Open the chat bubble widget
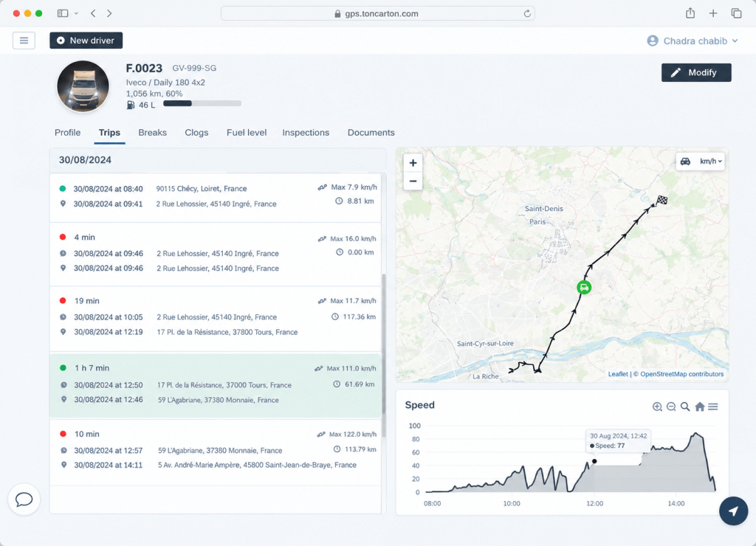 coord(24,500)
